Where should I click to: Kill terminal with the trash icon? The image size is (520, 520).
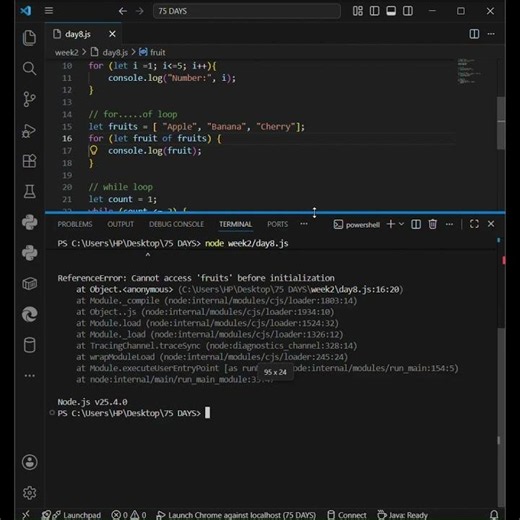coord(432,224)
